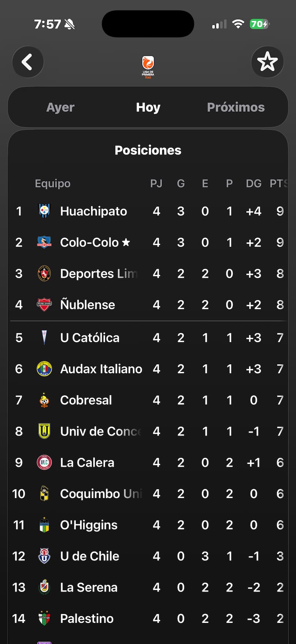296x644 pixels.
Task: Open the Próximos tab
Action: click(x=236, y=107)
